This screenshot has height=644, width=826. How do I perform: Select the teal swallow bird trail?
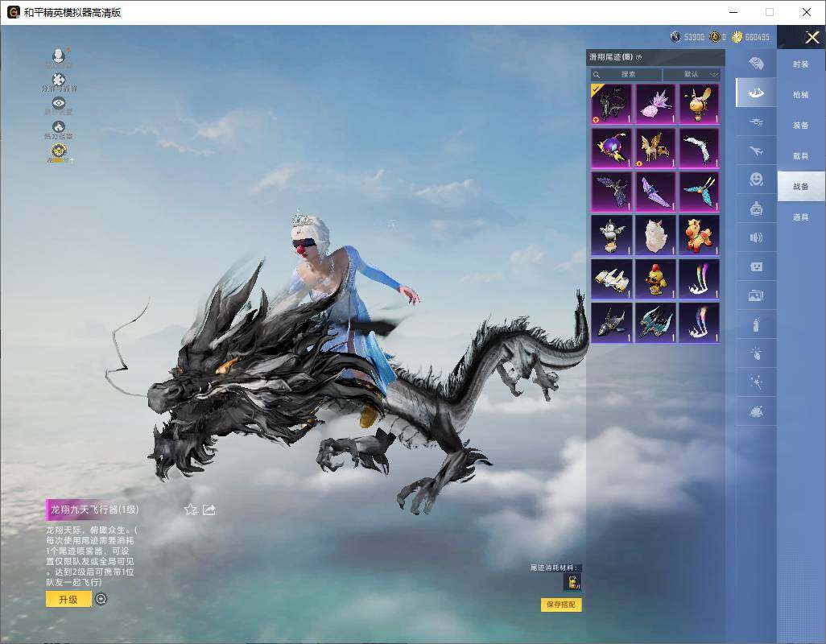[x=655, y=323]
